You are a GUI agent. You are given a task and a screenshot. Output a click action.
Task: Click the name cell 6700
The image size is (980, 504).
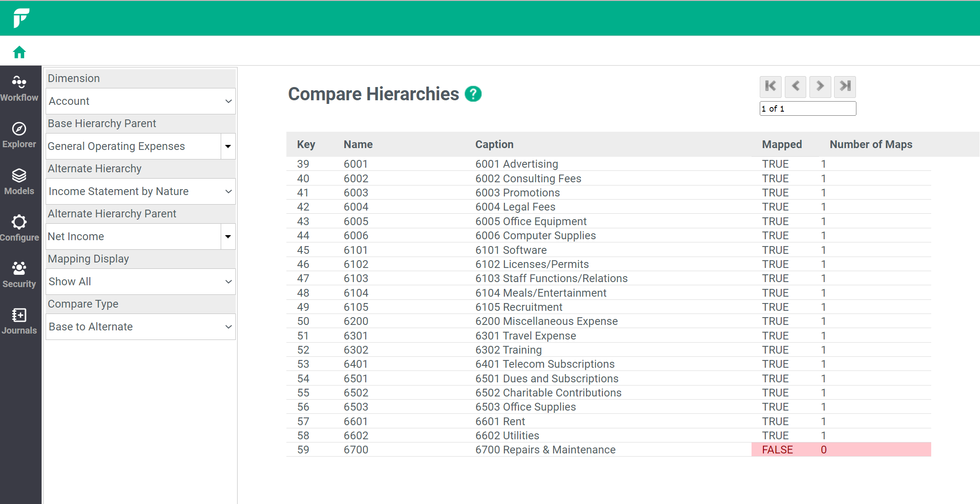point(356,450)
